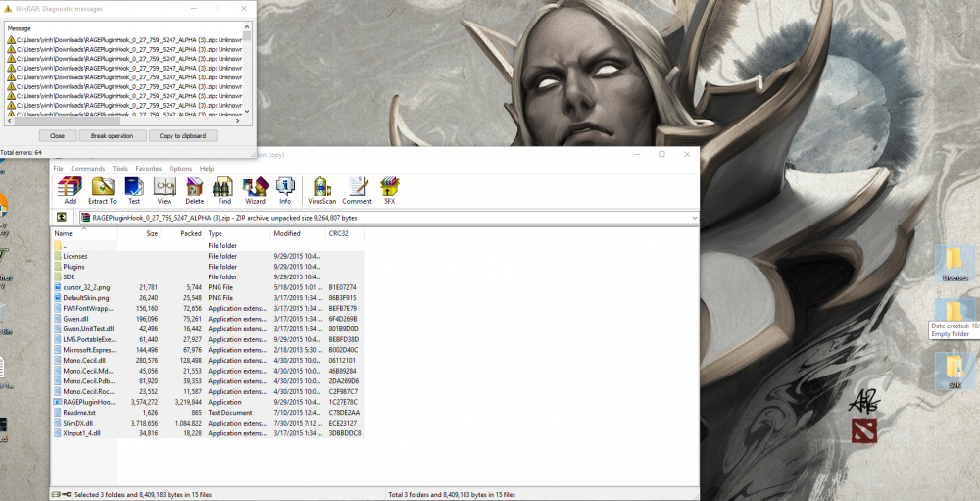980x501 pixels.
Task: Click the SDK folder icon on the desktop
Action: [x=955, y=371]
